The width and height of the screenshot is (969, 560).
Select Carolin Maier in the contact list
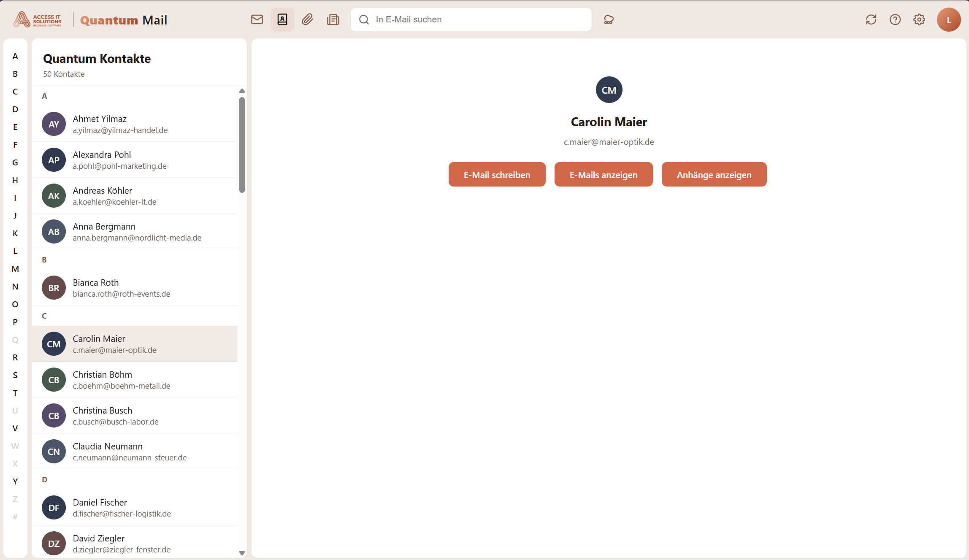tap(134, 344)
